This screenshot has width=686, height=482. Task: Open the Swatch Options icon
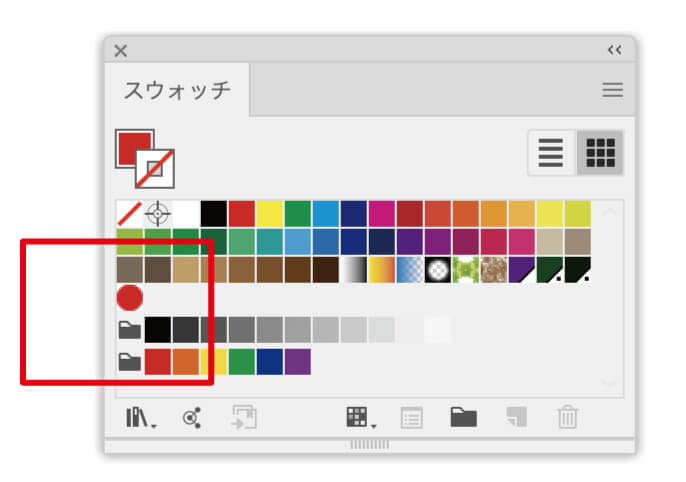411,417
